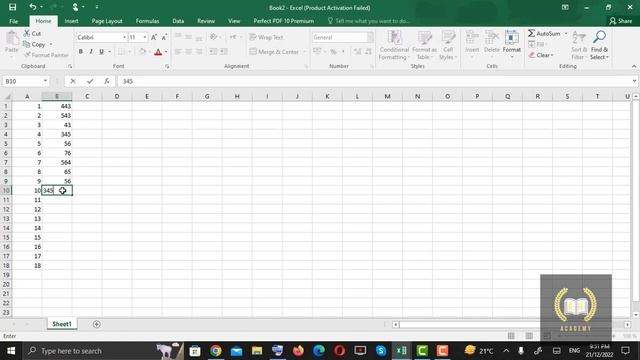
Task: Toggle Merge & Center
Action: click(x=274, y=51)
